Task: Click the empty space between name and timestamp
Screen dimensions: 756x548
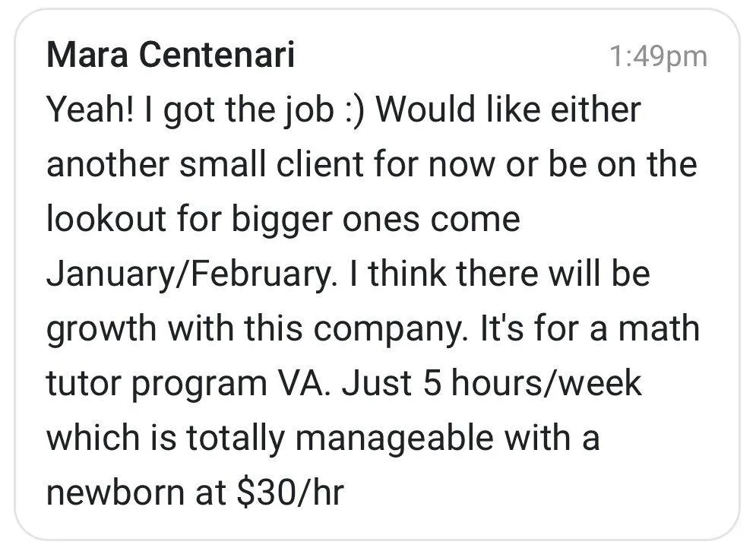Action: 448,56
